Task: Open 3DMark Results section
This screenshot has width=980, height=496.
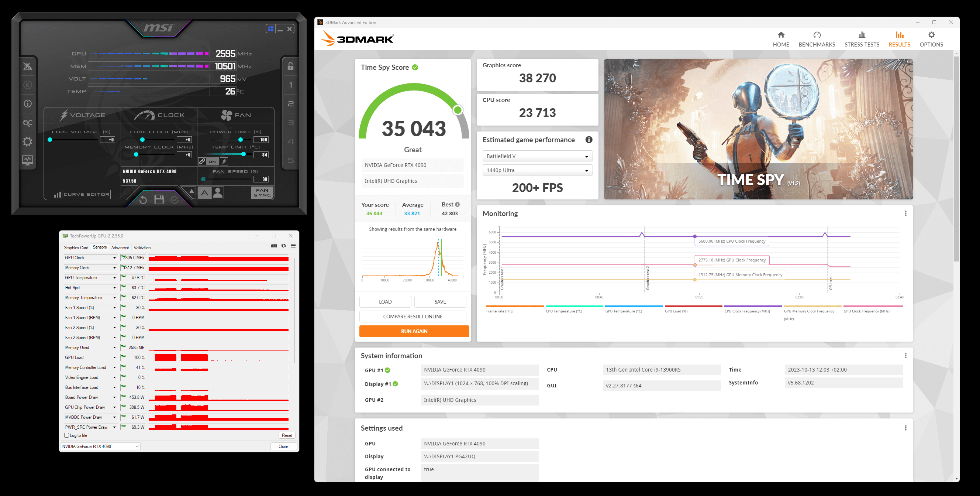Action: click(x=899, y=40)
